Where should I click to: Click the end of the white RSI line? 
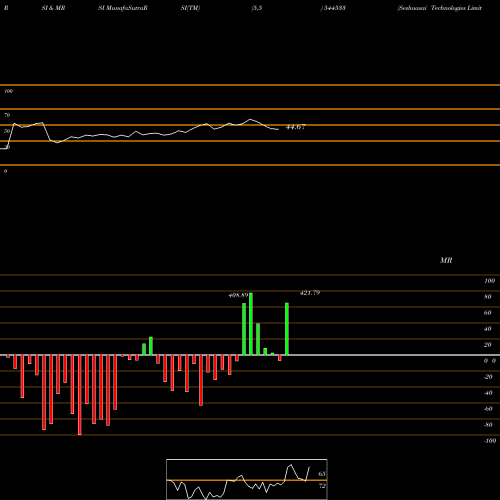[278, 129]
